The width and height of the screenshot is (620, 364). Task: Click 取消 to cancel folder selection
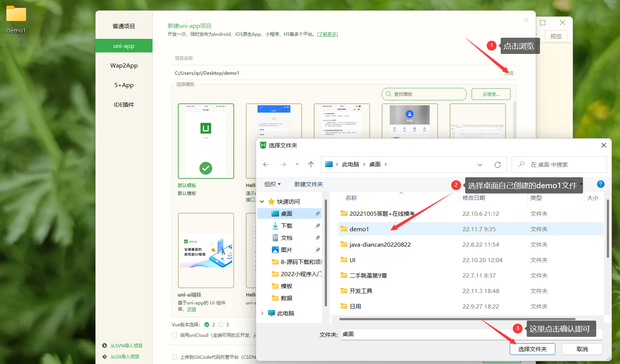[582, 349]
